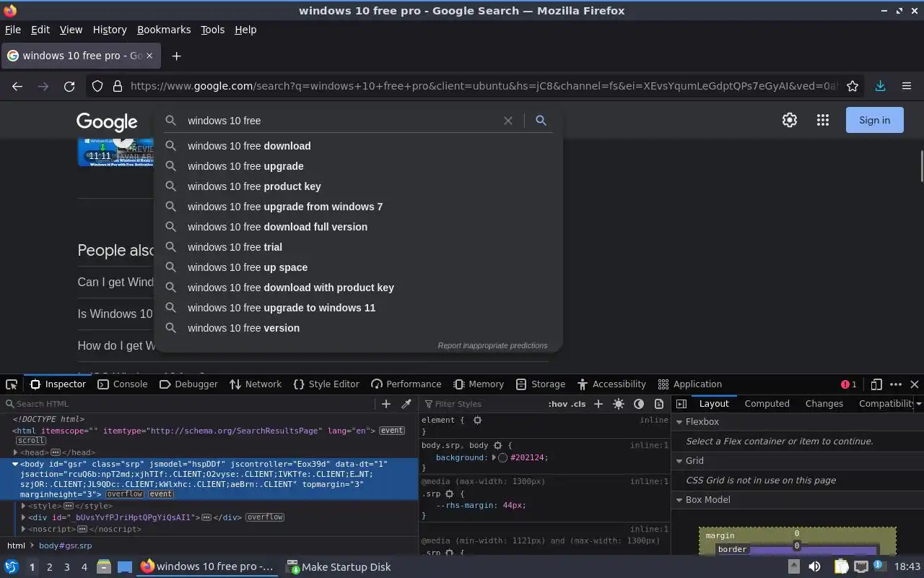Screen dimensions: 924x578
Task: Open the error count badge in devtools
Action: (x=849, y=384)
